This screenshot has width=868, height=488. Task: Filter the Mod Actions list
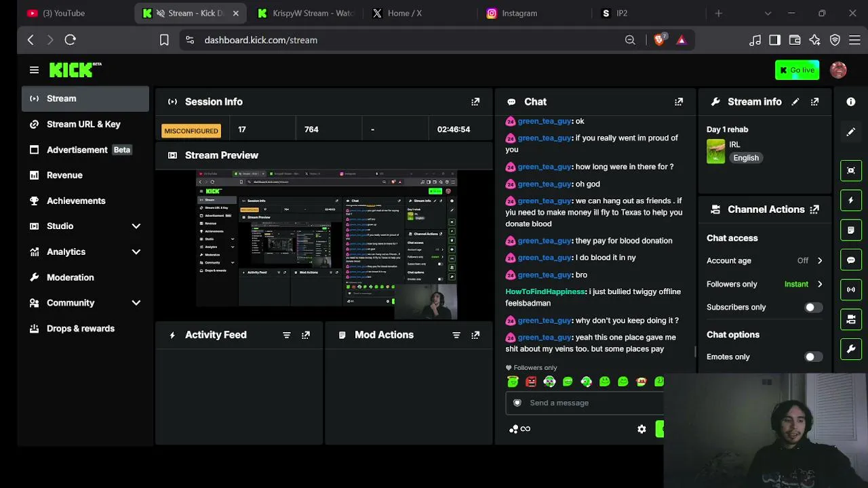point(456,335)
